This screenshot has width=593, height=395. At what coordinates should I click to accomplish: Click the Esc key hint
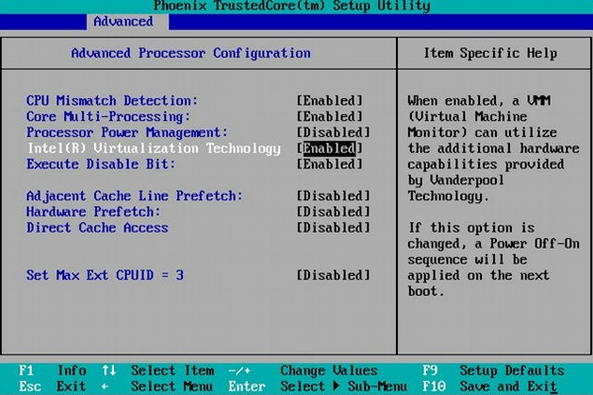pyautogui.click(x=30, y=386)
